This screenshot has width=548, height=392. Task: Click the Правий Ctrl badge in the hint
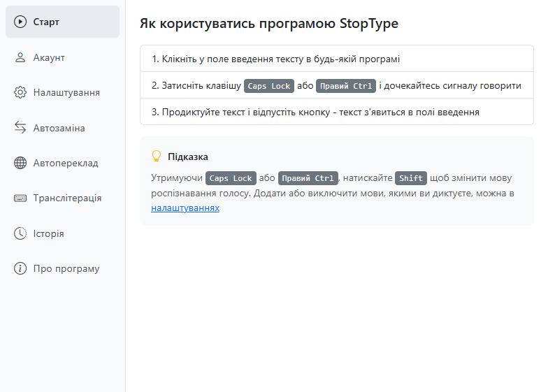(x=308, y=178)
